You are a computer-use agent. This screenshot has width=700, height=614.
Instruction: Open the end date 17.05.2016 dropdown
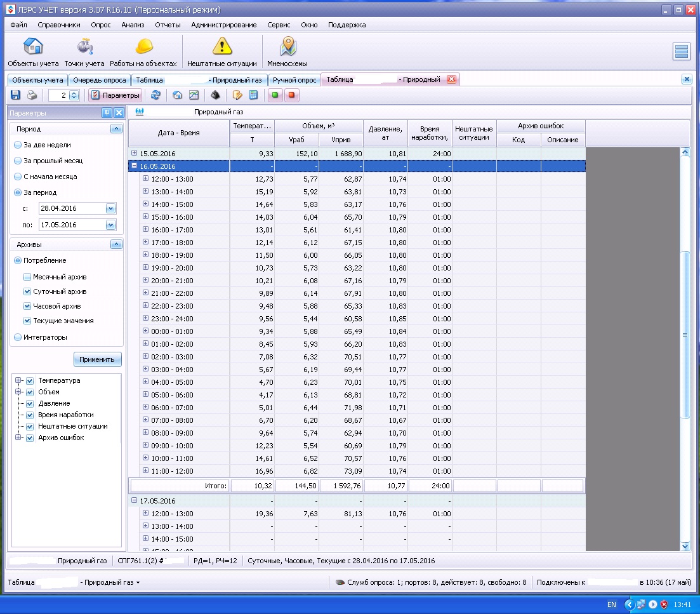(110, 225)
